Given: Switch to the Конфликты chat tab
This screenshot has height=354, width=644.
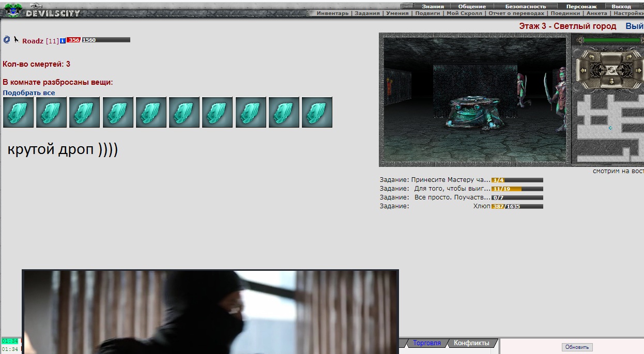Looking at the screenshot, I should [x=471, y=343].
